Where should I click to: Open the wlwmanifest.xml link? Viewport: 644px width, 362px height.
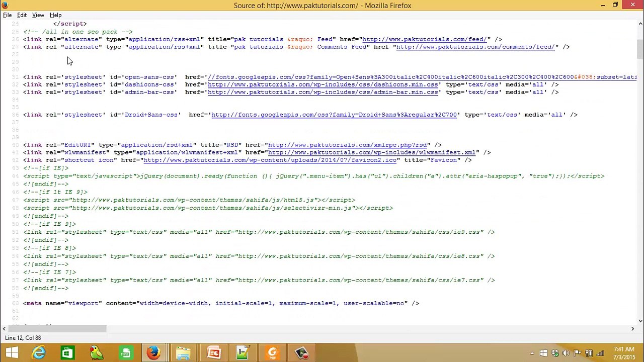(372, 152)
